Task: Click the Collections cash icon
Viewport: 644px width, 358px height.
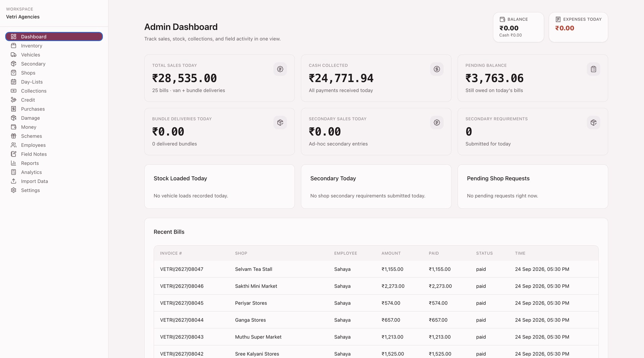Action: [13, 91]
